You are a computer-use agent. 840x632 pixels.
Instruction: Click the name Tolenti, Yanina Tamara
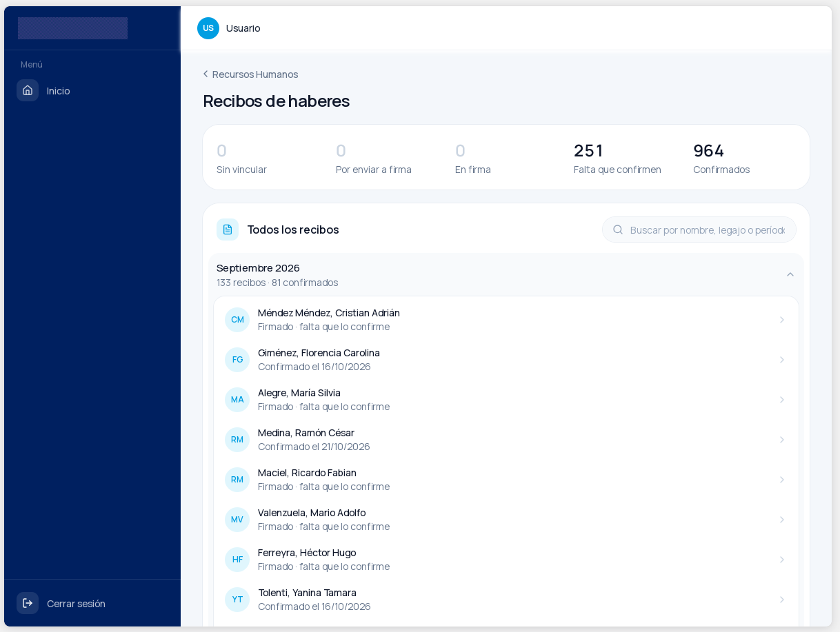tap(307, 593)
